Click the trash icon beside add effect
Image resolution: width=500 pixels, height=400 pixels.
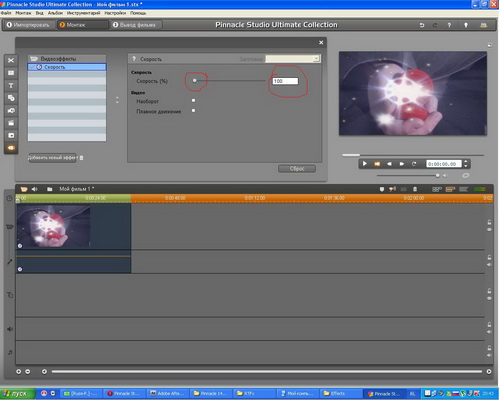82,158
